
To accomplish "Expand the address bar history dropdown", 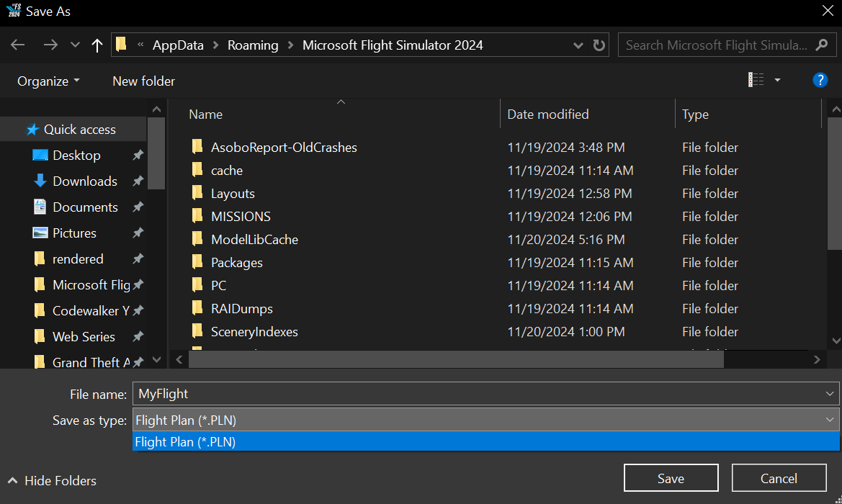I will (x=578, y=45).
